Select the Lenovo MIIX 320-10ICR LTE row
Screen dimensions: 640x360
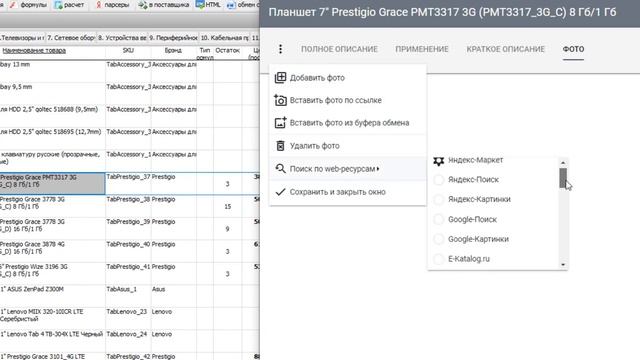[52, 318]
